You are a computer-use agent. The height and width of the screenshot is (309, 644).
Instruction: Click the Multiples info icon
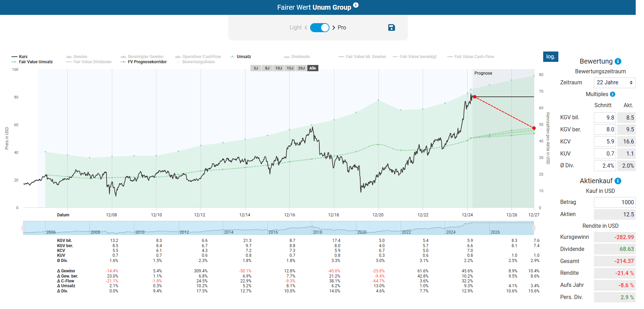click(613, 94)
